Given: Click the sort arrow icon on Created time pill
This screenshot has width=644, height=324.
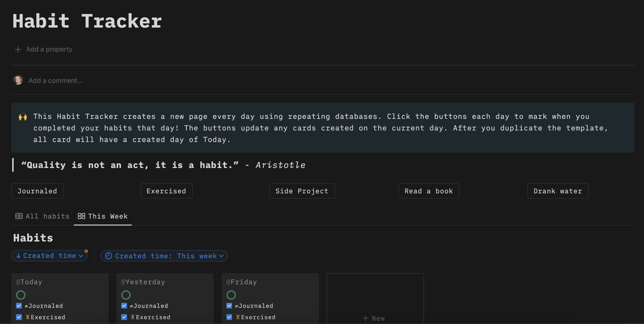Looking at the screenshot, I should click(x=18, y=256).
